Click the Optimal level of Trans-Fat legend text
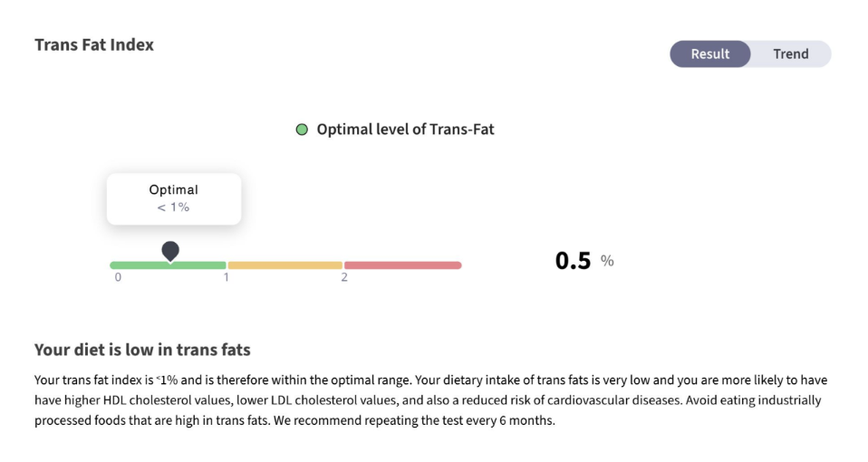Viewport: 868px width, 462px height. [405, 130]
